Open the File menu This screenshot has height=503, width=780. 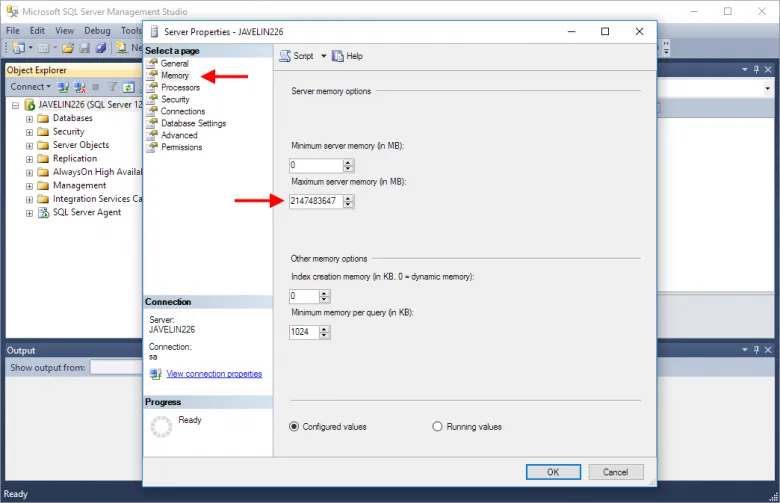[x=13, y=30]
